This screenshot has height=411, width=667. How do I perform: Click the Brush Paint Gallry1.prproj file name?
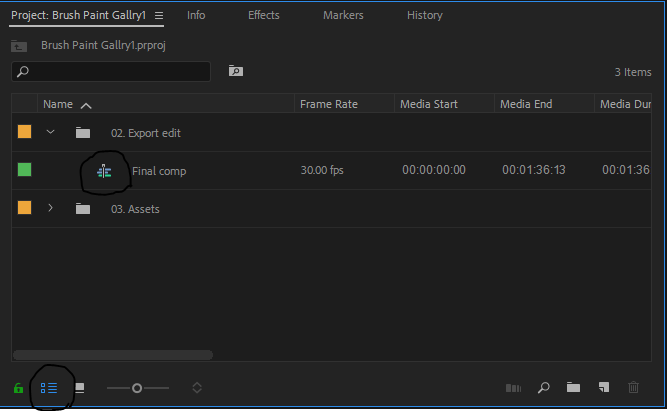[103, 46]
